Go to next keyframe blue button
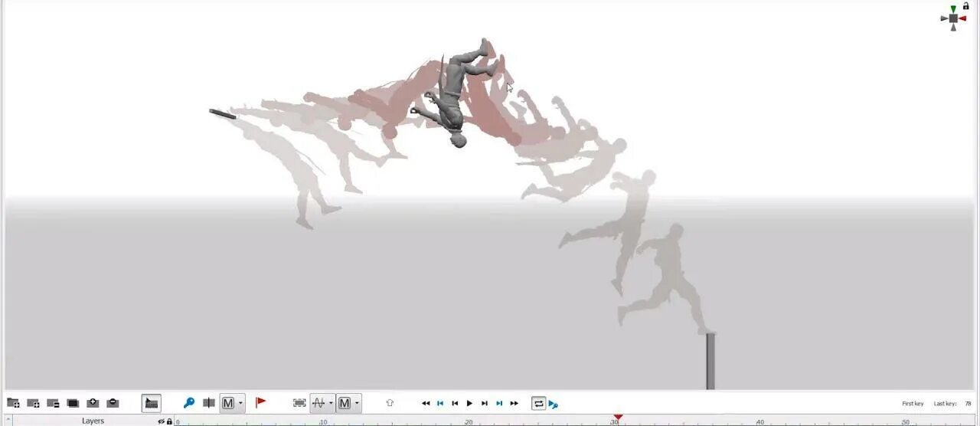Viewport: 980px width, 426px height. pyautogui.click(x=499, y=403)
